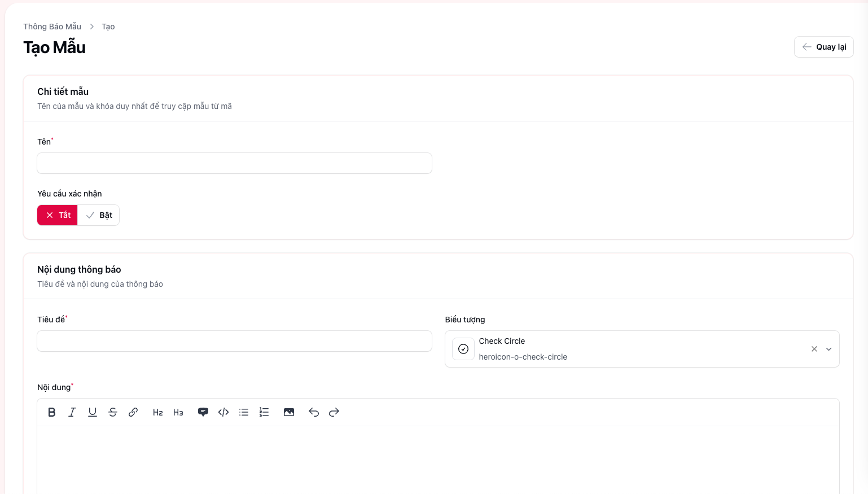Click the Quay lại button
Screen dimensions: 868x494
[x=823, y=47]
